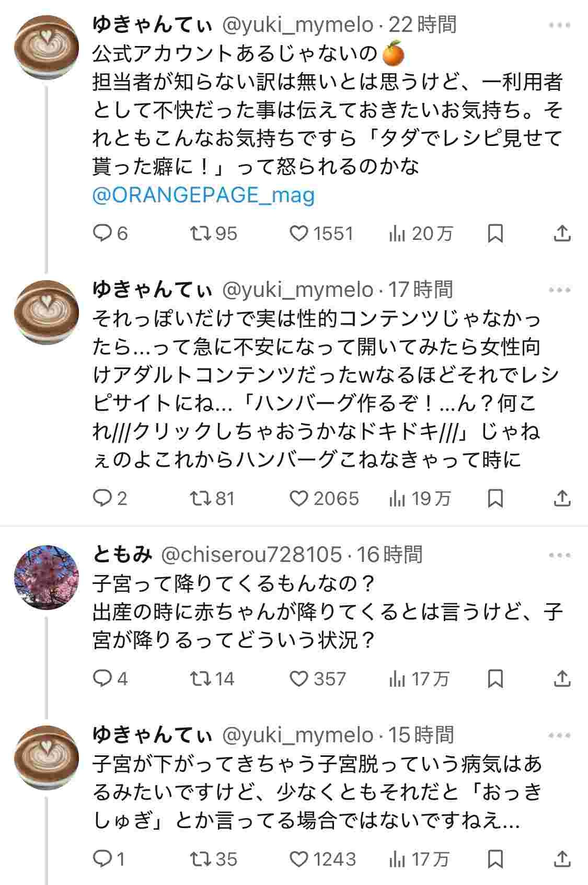Open the @ORANGEPAGE_mag mention link
This screenshot has height=885, width=588.
click(x=204, y=195)
